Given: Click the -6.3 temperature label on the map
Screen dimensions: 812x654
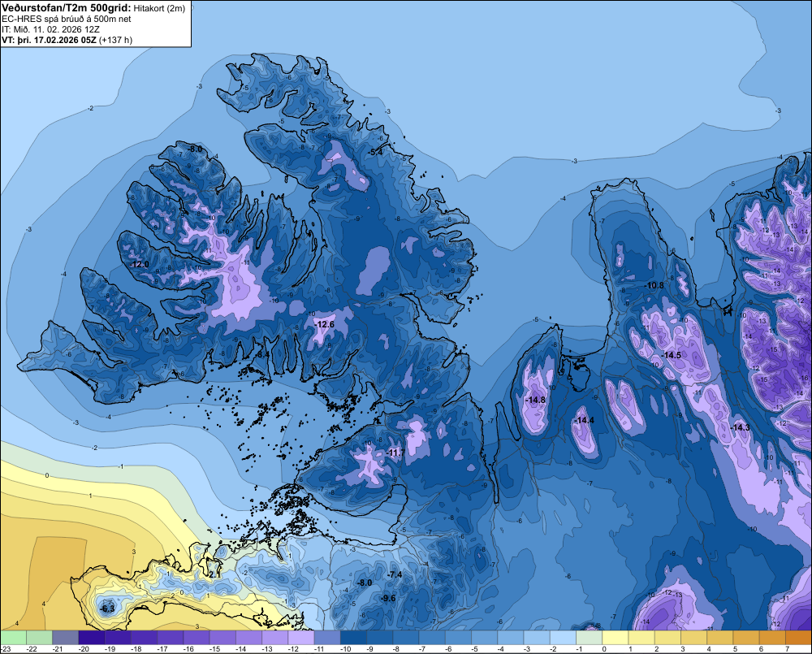Looking at the screenshot, I should click(108, 609).
